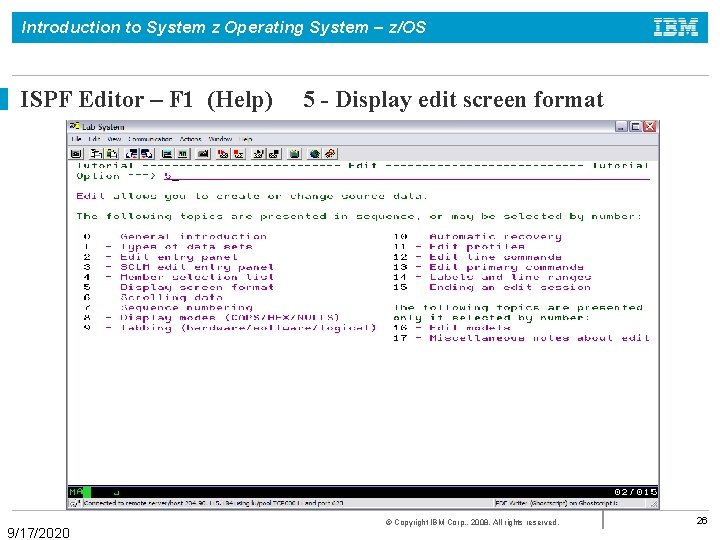Click topic 15 Ending an edit session
The image size is (720, 540).
point(492,287)
